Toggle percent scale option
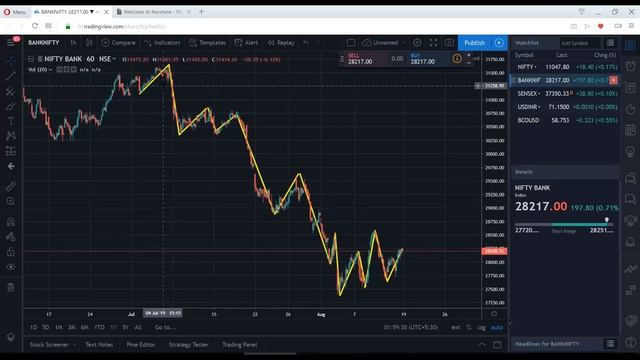 pyautogui.click(x=469, y=327)
